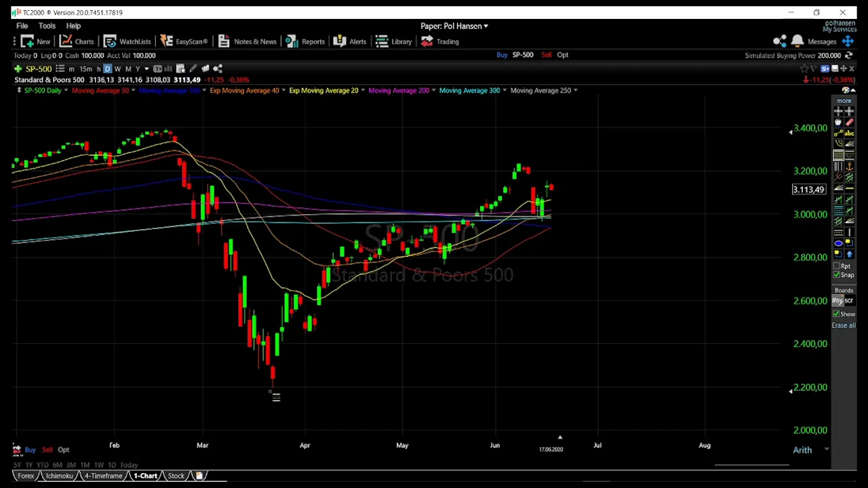
Task: Click the 17.06.2020 date marker on time axis
Action: point(551,449)
